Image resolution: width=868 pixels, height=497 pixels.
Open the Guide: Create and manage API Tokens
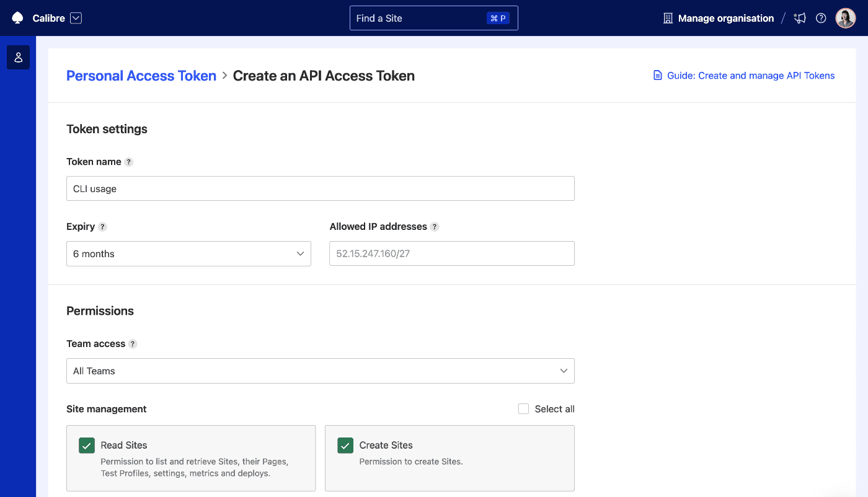click(x=751, y=75)
